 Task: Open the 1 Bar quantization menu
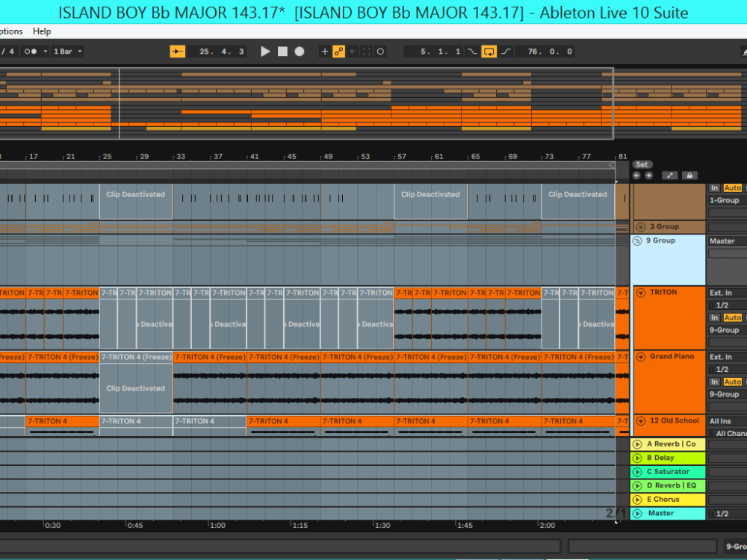coord(68,52)
